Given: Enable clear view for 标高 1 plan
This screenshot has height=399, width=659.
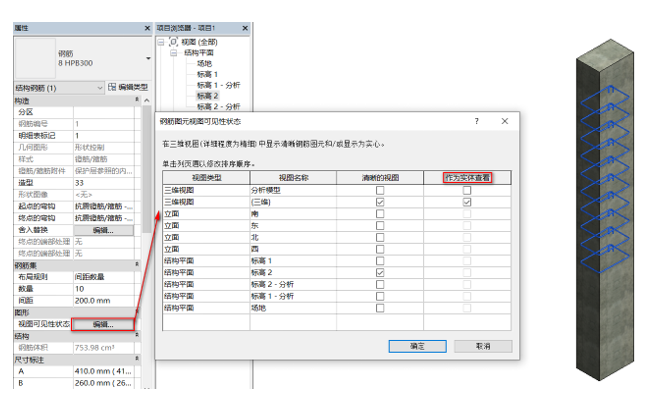Looking at the screenshot, I should [x=380, y=261].
